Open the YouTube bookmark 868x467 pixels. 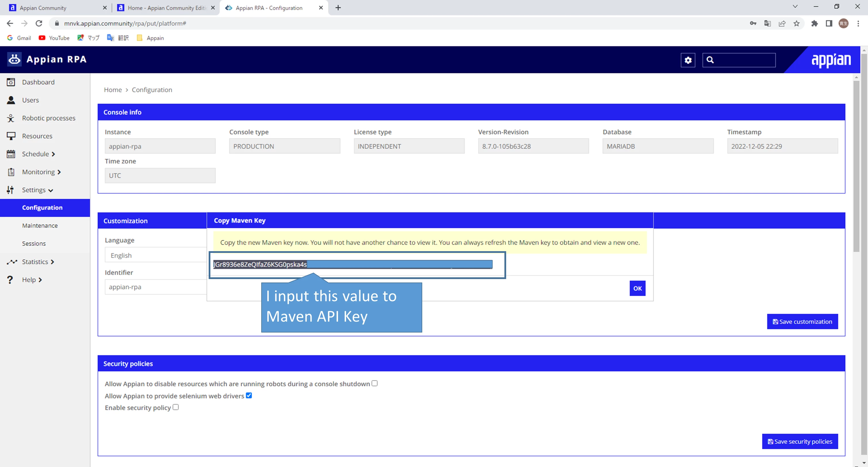tap(54, 38)
